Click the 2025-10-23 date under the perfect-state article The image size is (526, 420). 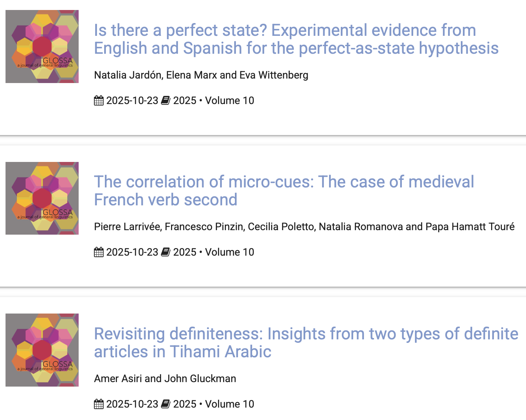[x=132, y=101]
